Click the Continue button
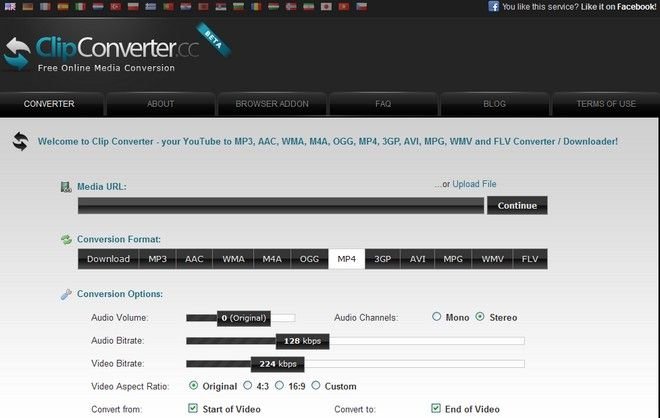This screenshot has width=660, height=418. [517, 205]
